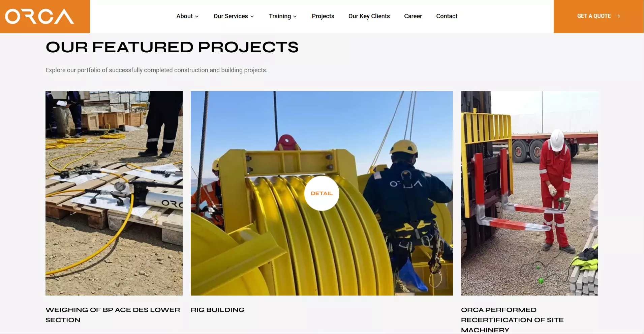Click the About chevron arrow

click(197, 17)
